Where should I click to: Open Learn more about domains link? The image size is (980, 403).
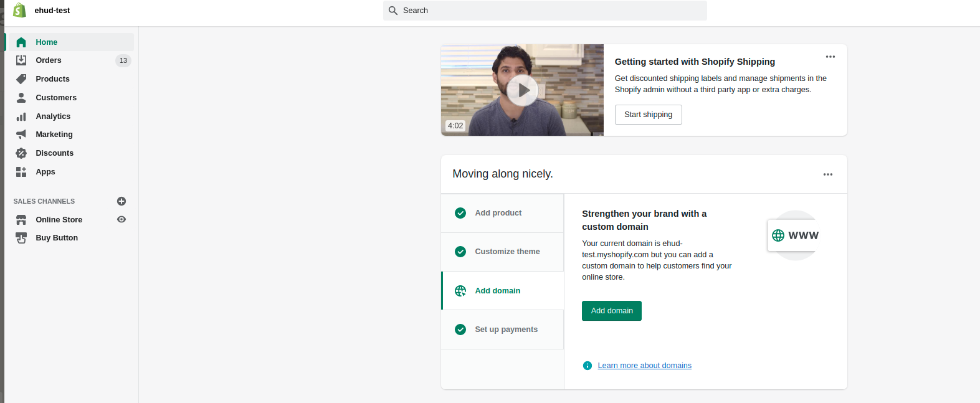(x=645, y=366)
